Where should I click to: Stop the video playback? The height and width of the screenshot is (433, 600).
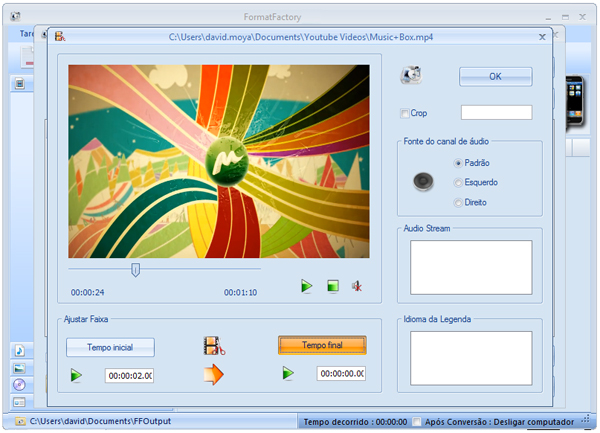click(x=333, y=287)
